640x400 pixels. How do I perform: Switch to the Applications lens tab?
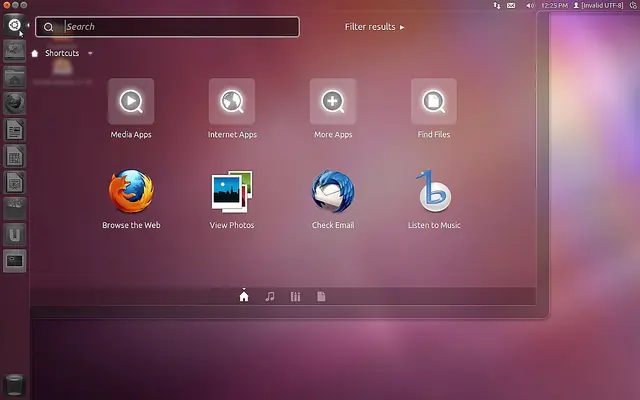pyautogui.click(x=295, y=296)
